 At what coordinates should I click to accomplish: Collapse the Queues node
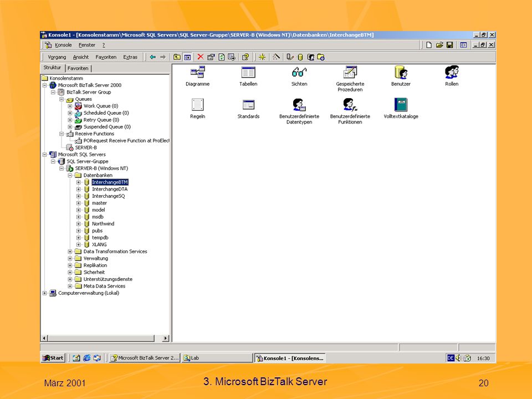62,99
